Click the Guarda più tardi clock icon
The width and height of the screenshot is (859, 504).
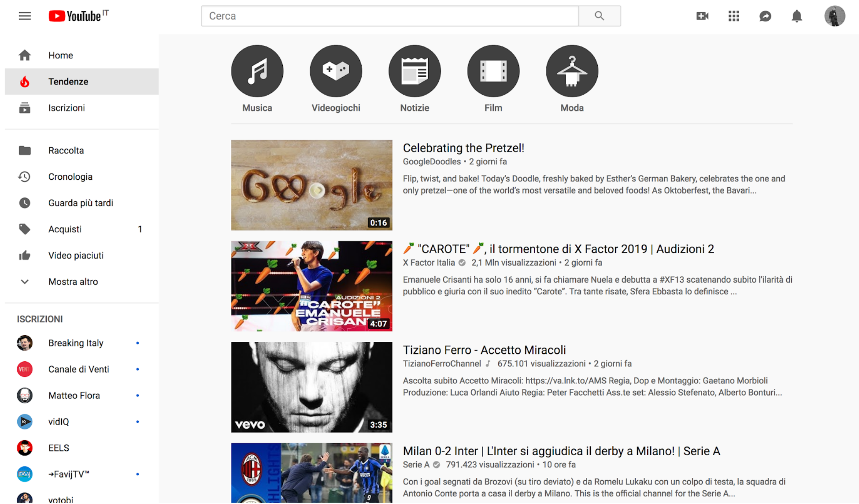[25, 203]
